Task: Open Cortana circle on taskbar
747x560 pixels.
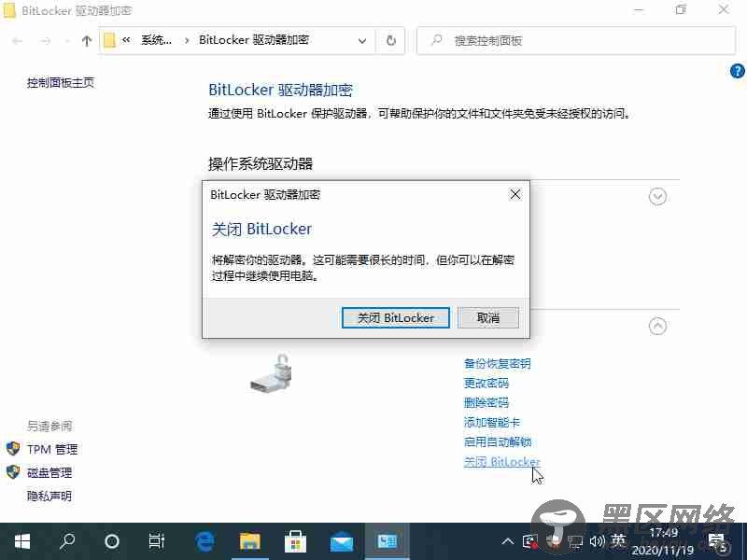Action: [112, 541]
